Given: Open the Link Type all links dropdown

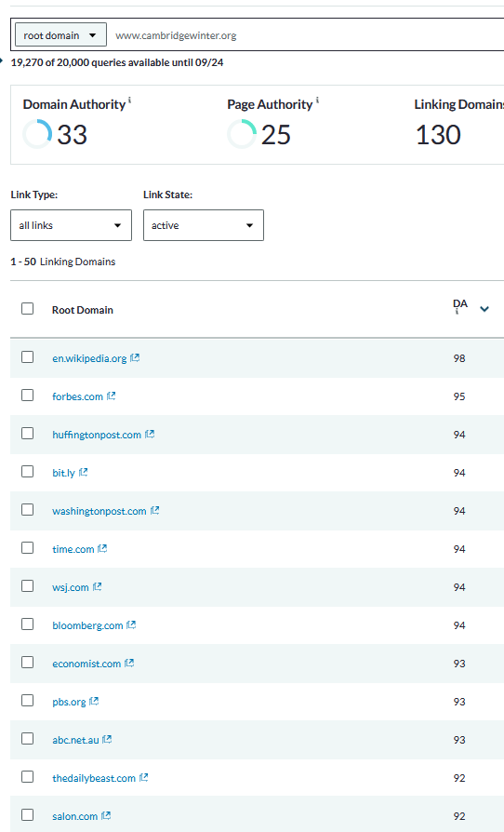Looking at the screenshot, I should [71, 225].
